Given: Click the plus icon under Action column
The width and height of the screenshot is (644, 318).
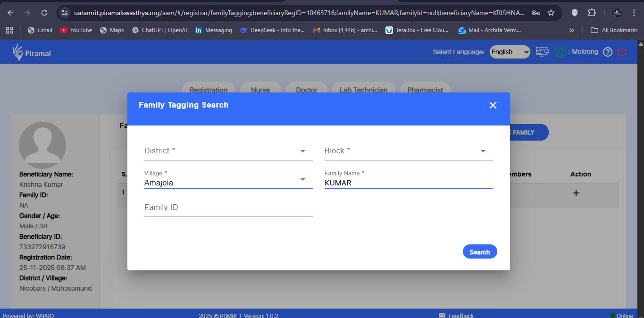Looking at the screenshot, I should pos(576,193).
